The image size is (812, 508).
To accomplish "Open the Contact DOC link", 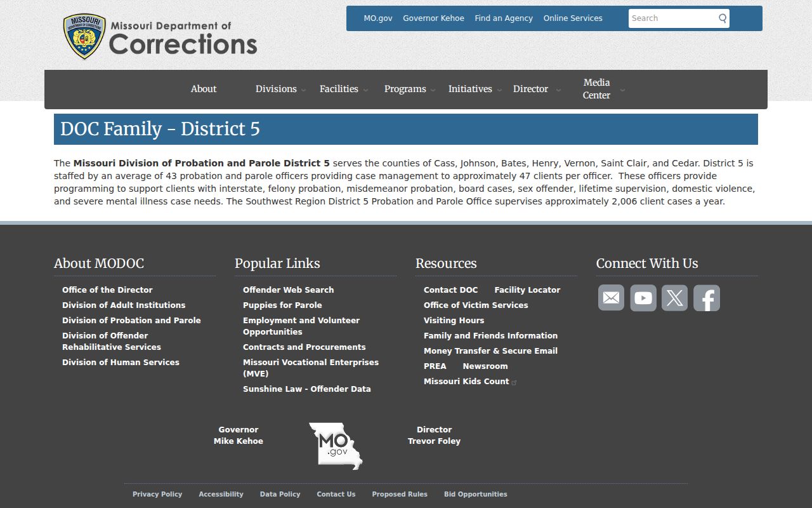I will click(x=450, y=290).
